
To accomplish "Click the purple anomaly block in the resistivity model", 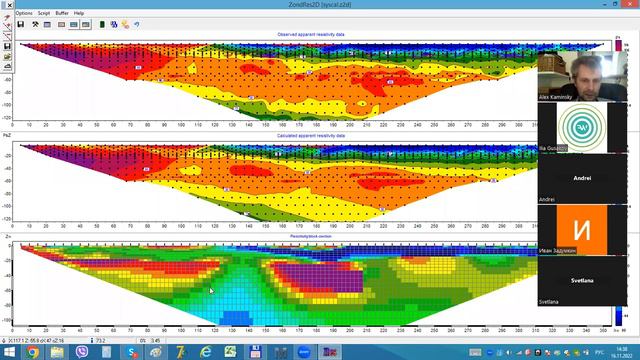I will pyautogui.click(x=322, y=278).
